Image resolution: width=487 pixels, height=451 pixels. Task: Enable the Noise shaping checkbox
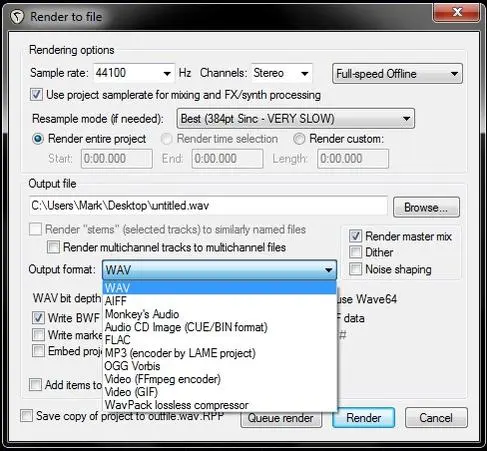click(x=355, y=269)
